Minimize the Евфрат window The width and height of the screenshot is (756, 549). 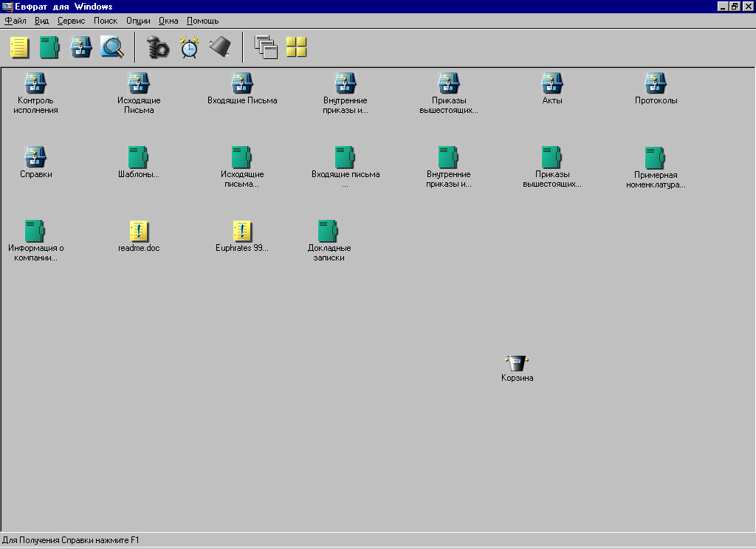(x=723, y=6)
